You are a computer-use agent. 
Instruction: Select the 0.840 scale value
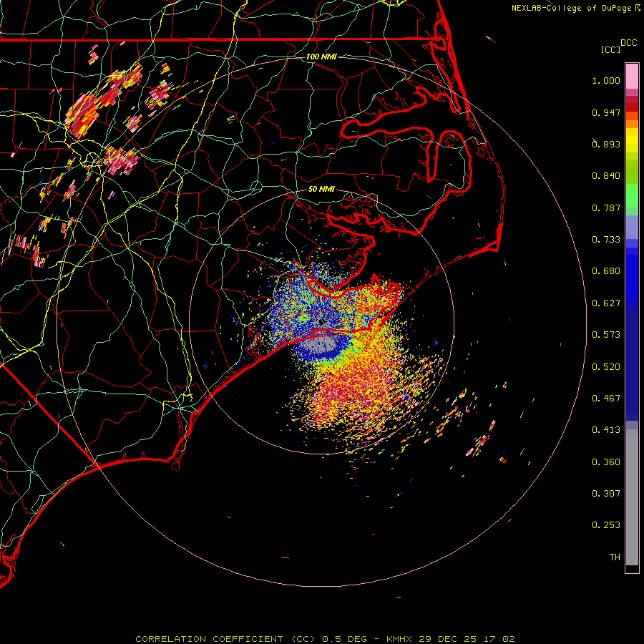[606, 176]
